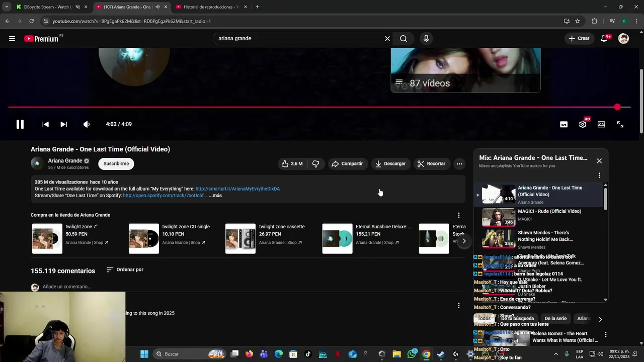Open options for Selena Gomez video
This screenshot has height=362, width=644.
click(x=605, y=334)
